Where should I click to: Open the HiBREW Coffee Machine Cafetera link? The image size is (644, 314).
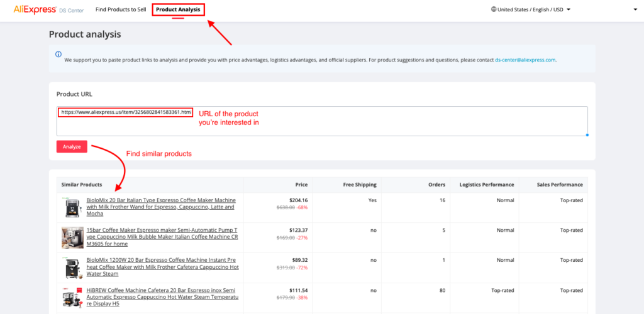163,297
